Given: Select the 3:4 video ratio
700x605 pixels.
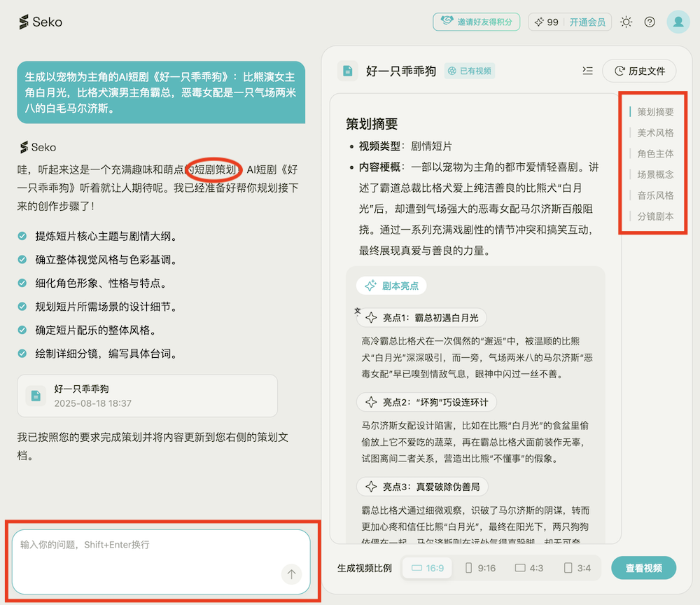Looking at the screenshot, I should 575,568.
